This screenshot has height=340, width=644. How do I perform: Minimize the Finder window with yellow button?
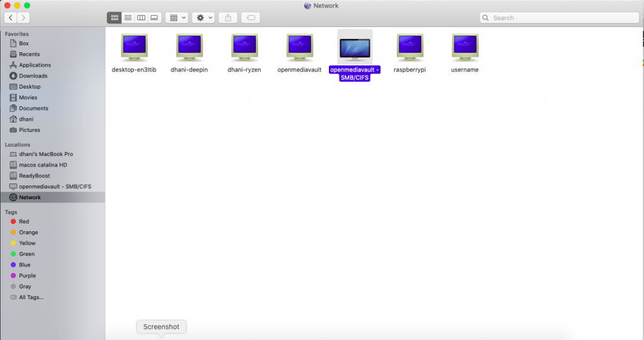click(17, 5)
